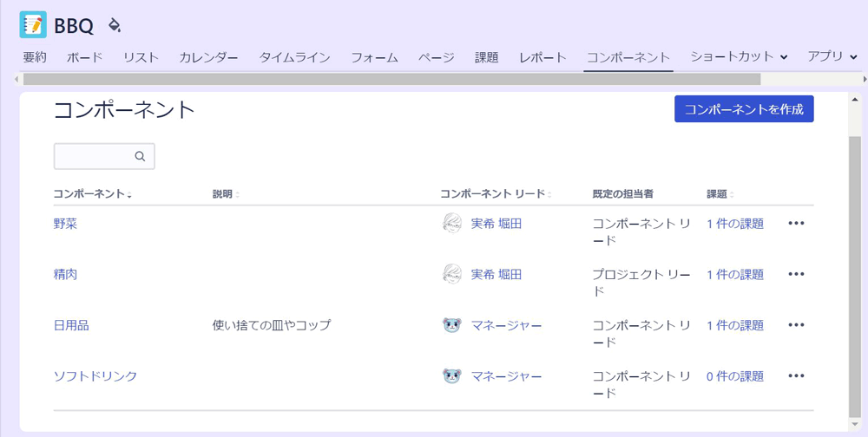View 1 件の課題 for 精肉
Image resolution: width=868 pixels, height=437 pixels.
coord(735,274)
